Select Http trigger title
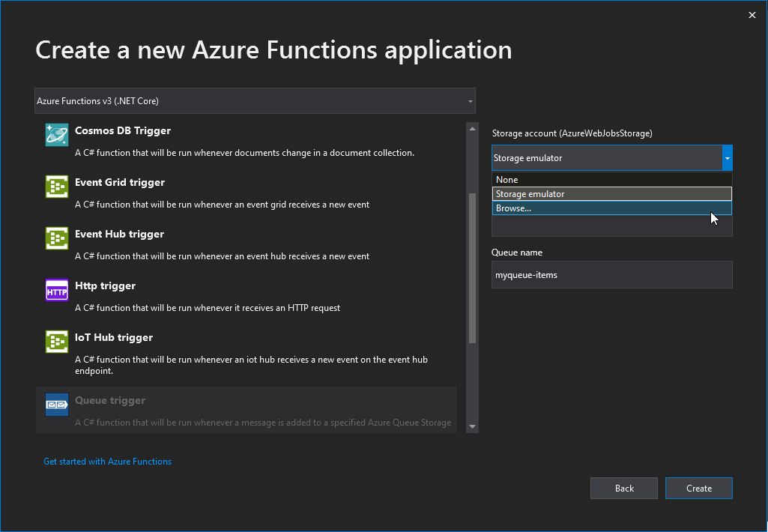 (106, 285)
